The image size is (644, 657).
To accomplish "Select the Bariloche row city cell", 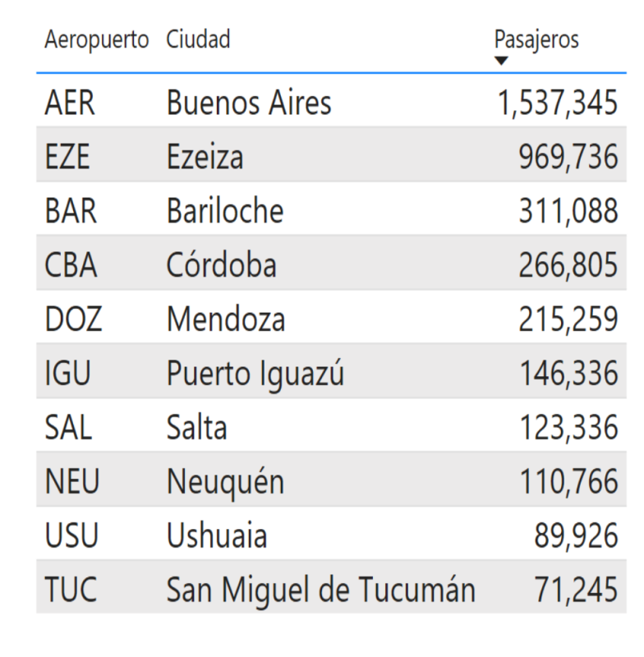I will (x=224, y=211).
